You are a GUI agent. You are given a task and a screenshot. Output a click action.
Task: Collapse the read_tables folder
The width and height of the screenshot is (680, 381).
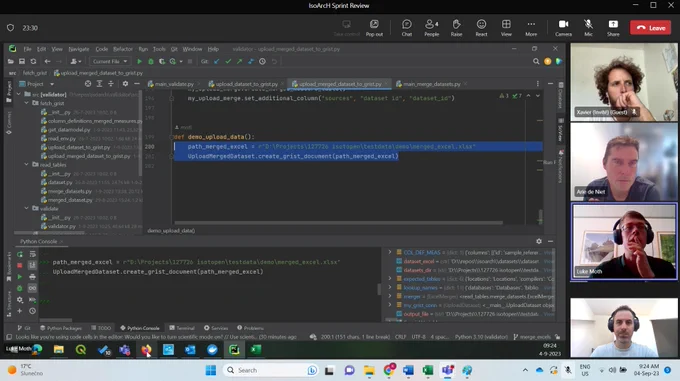26,165
